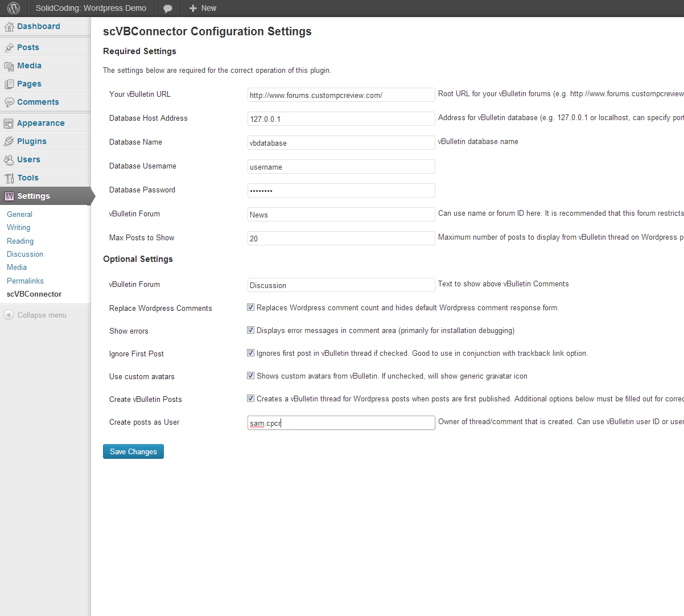
Task: Focus the Database Host Address field
Action: pyautogui.click(x=341, y=118)
